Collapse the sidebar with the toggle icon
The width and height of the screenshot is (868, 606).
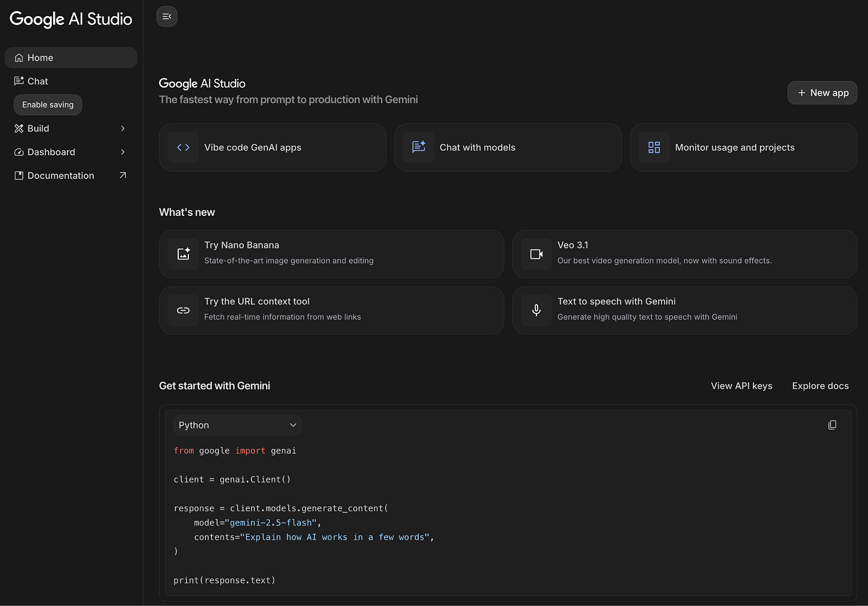[x=167, y=17]
